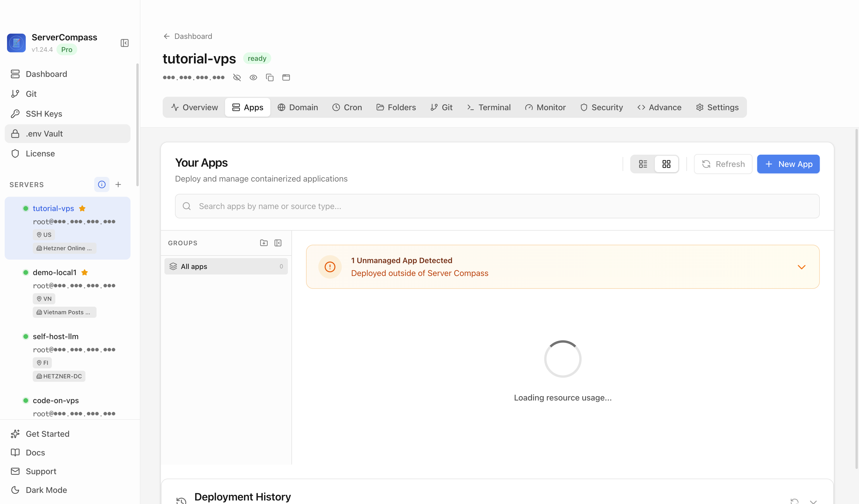Image resolution: width=859 pixels, height=504 pixels.
Task: Click unmanaged app warning icon
Action: (x=330, y=267)
